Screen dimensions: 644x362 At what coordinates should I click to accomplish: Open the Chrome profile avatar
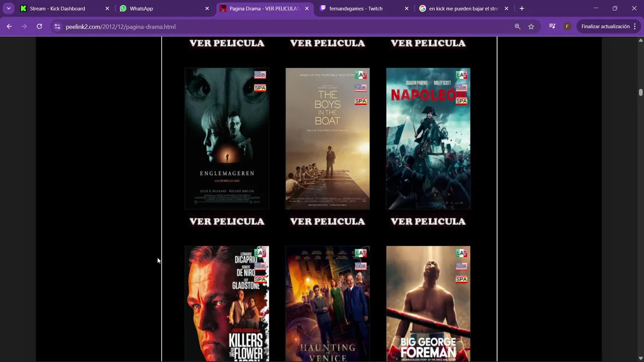pyautogui.click(x=567, y=27)
